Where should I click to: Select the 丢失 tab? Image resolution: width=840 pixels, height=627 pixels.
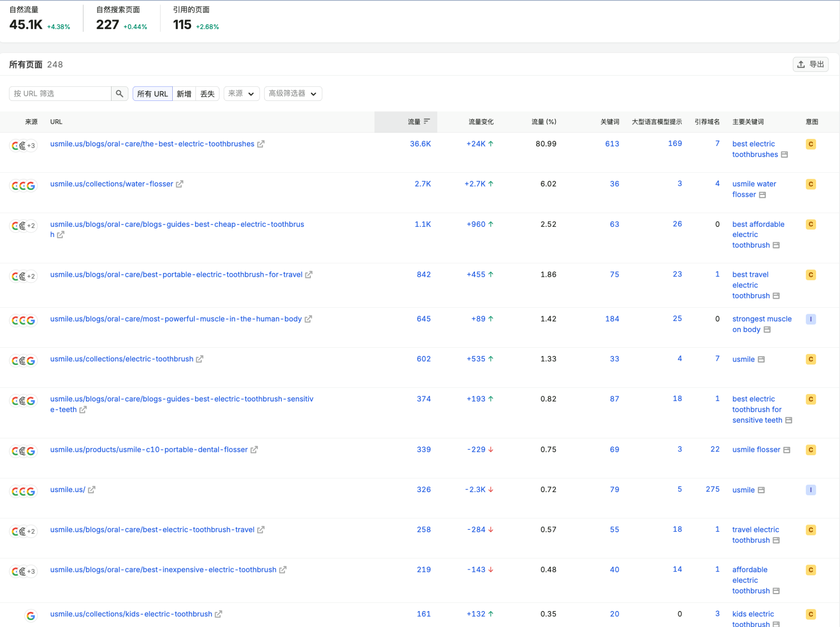pos(207,94)
